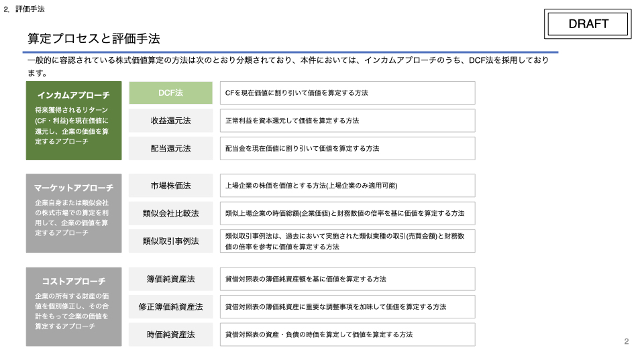644x362 pixels.
Task: Click the コストアプローチ explanation starting 企業の所有する財産
Action: tap(72, 311)
